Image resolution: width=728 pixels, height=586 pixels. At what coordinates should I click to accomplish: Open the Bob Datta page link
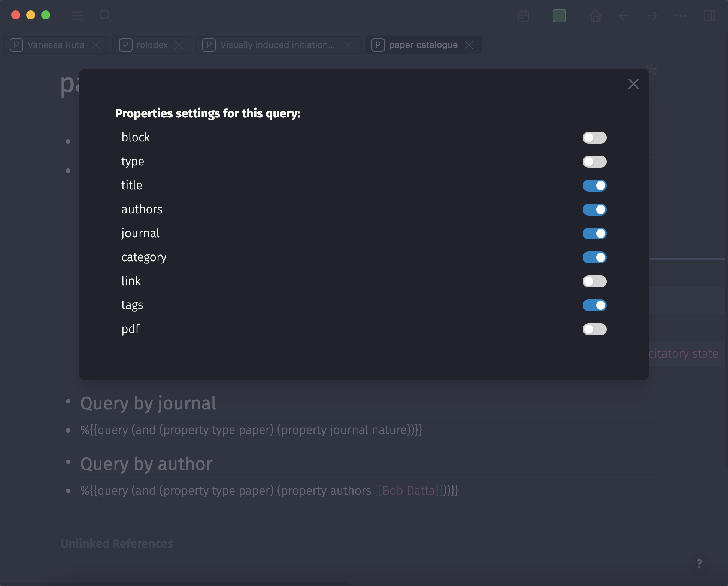(408, 491)
